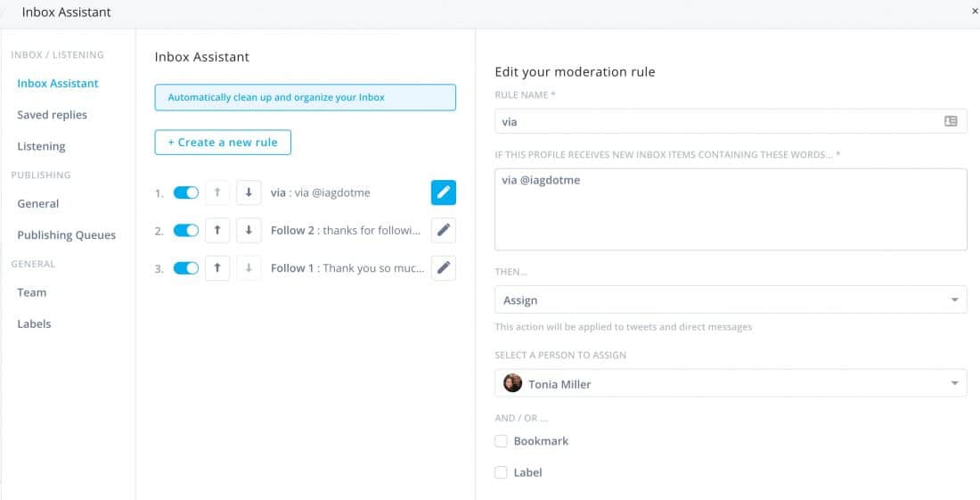Go to Publishing Queues settings
Screen dimensions: 980x500
(66, 235)
